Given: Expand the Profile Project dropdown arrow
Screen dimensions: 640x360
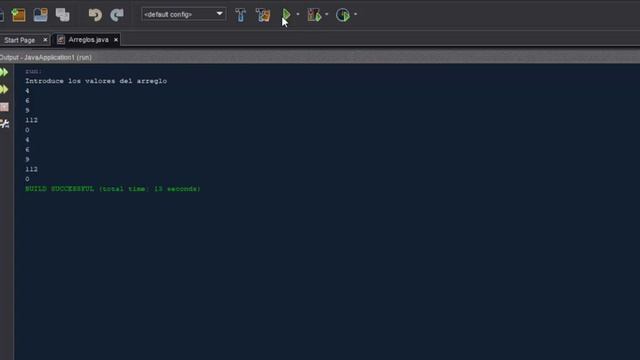Looking at the screenshot, I should click(x=356, y=15).
